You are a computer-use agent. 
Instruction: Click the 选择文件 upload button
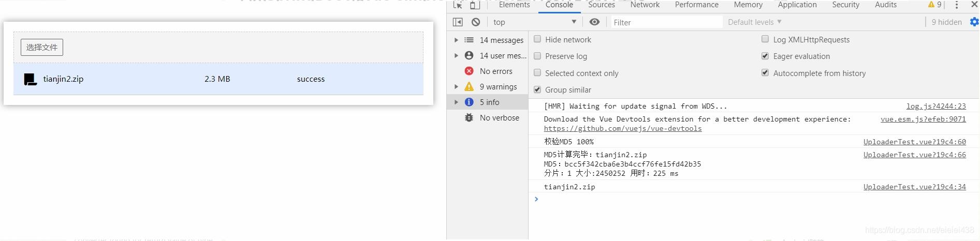point(42,47)
